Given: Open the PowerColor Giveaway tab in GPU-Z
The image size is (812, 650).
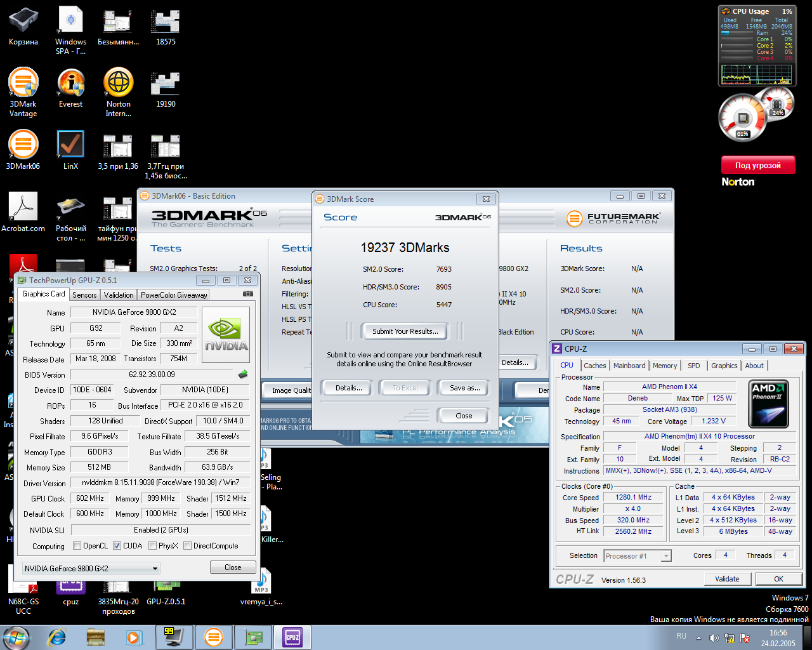Looking at the screenshot, I should click(x=174, y=295).
